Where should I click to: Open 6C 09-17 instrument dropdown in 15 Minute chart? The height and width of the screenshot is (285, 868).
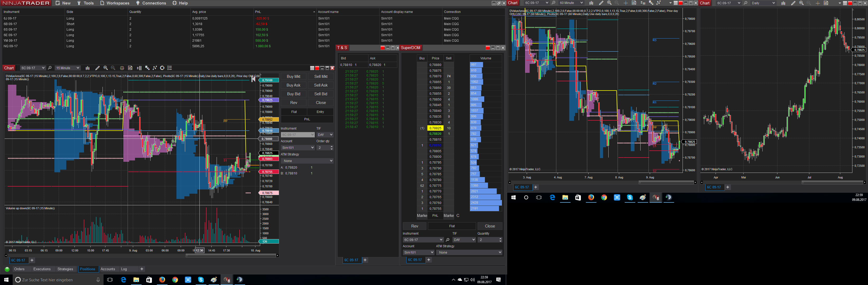[x=33, y=68]
